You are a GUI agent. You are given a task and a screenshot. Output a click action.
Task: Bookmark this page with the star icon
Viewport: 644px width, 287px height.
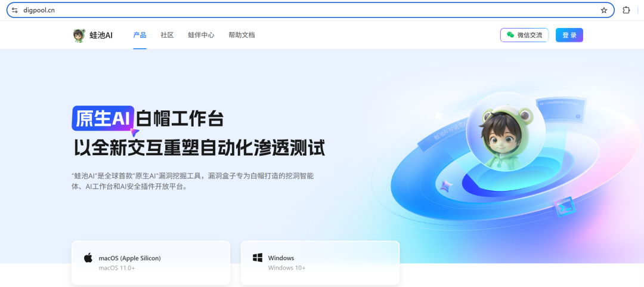point(603,10)
